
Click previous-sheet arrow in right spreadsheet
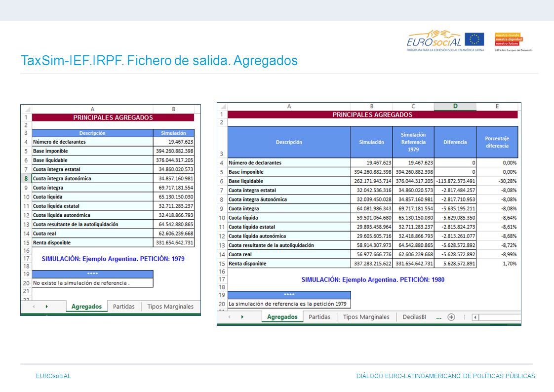(x=230, y=317)
